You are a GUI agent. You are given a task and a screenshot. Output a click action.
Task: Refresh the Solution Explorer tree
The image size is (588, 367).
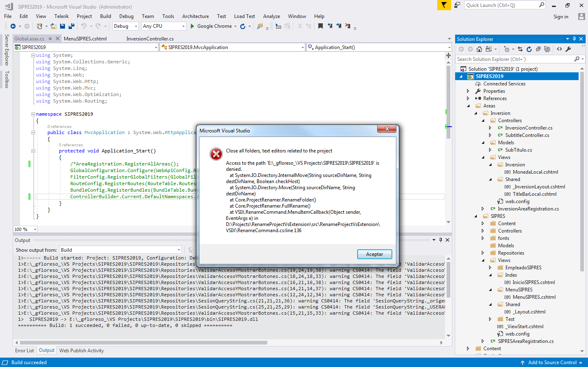click(529, 49)
